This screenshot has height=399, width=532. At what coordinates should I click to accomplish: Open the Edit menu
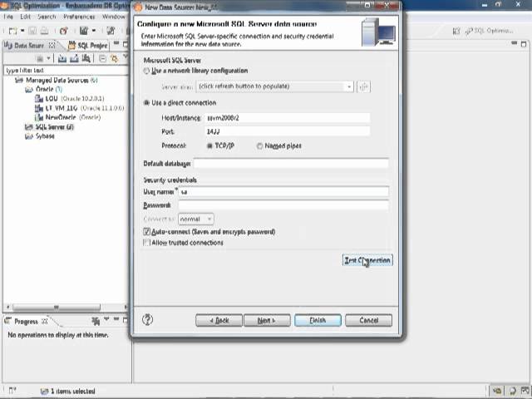tap(25, 17)
